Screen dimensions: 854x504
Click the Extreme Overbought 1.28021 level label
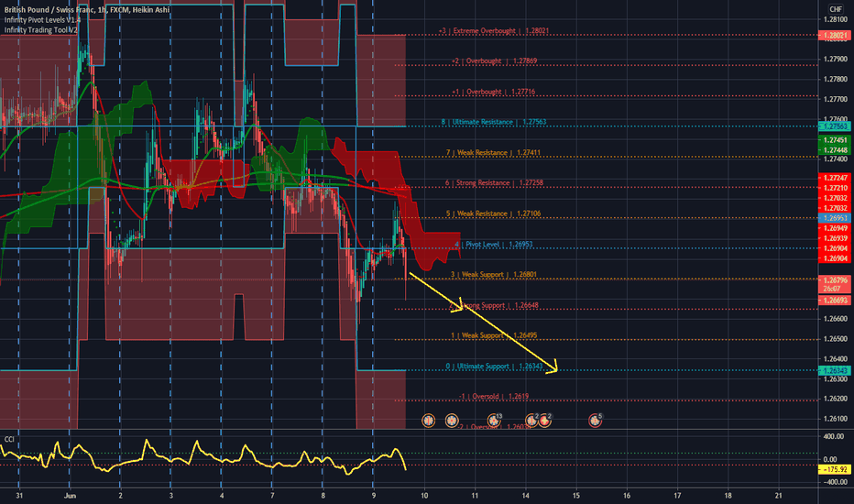(494, 31)
